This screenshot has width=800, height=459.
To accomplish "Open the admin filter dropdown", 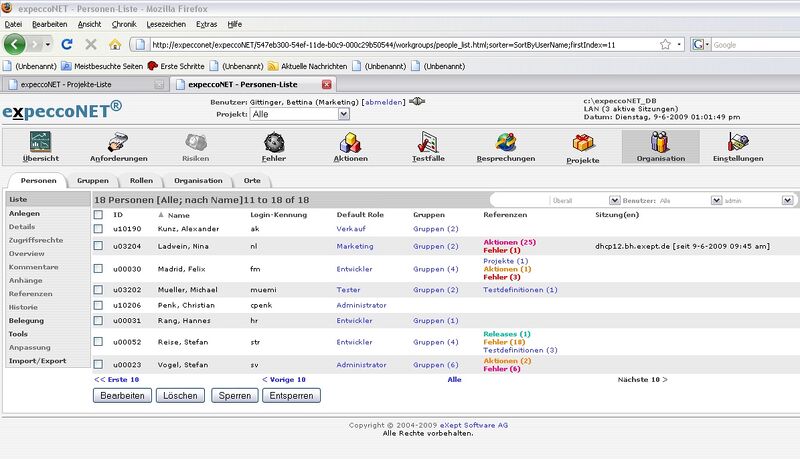I will point(787,200).
